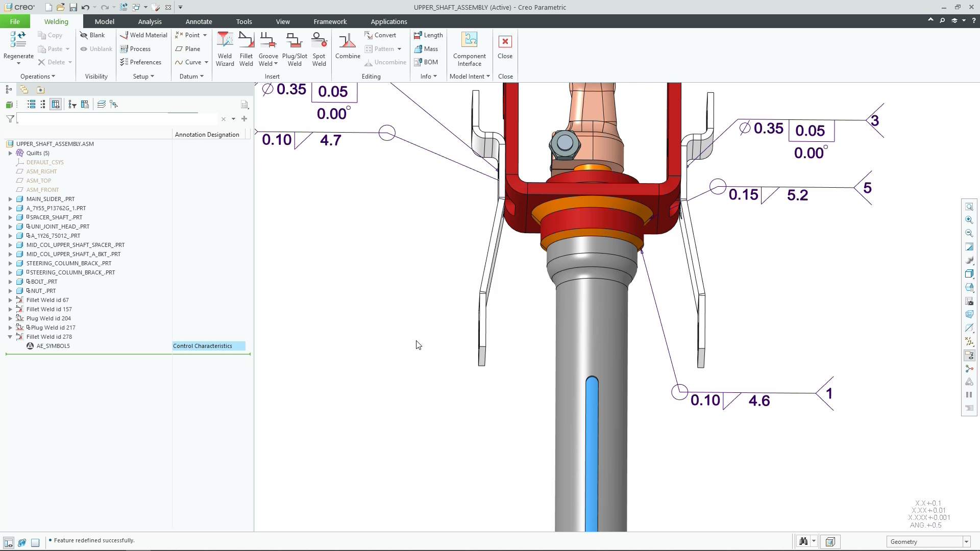
Task: Open weld Process settings
Action: [135, 49]
